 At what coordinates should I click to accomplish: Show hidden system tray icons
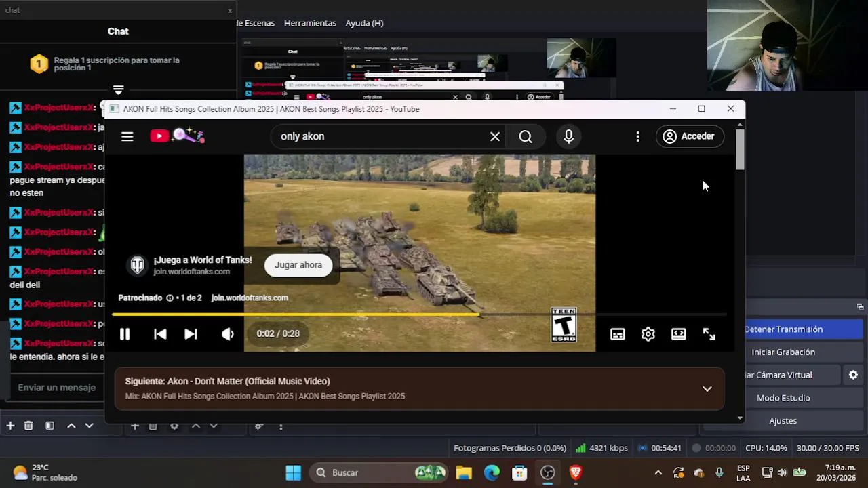[x=658, y=472]
